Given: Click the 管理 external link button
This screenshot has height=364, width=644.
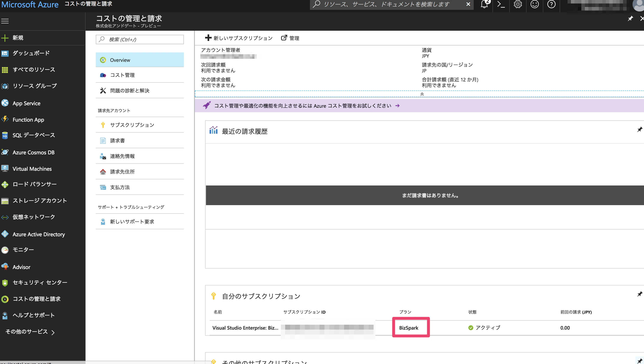Looking at the screenshot, I should (290, 38).
